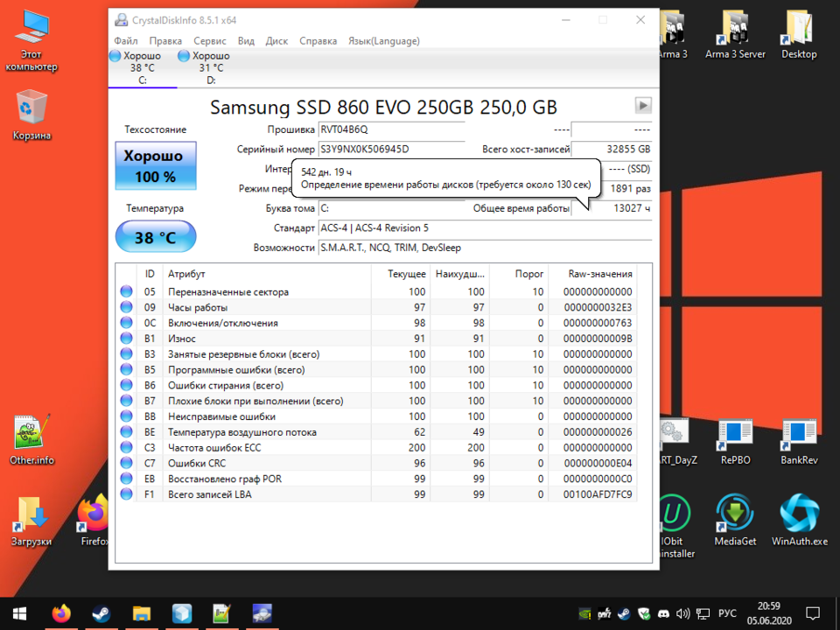Open Этот компьютер desktop icon
Image resolution: width=840 pixels, height=630 pixels.
pyautogui.click(x=31, y=41)
